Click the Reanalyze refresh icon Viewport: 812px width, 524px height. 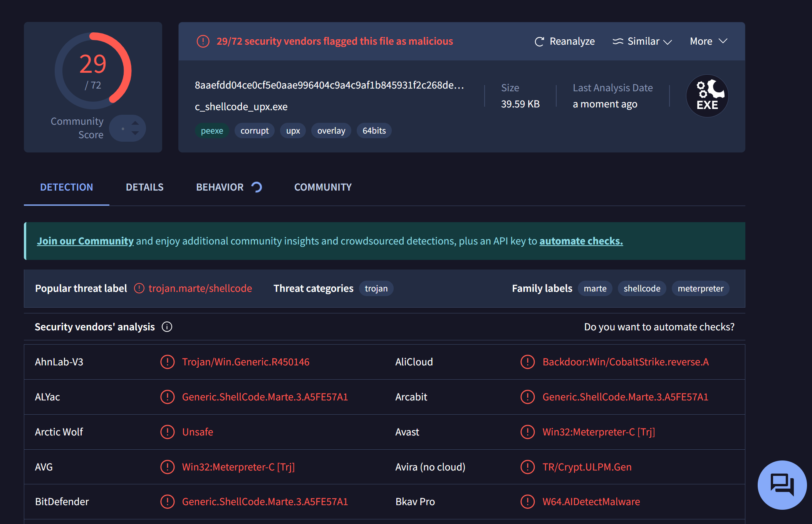tap(539, 42)
